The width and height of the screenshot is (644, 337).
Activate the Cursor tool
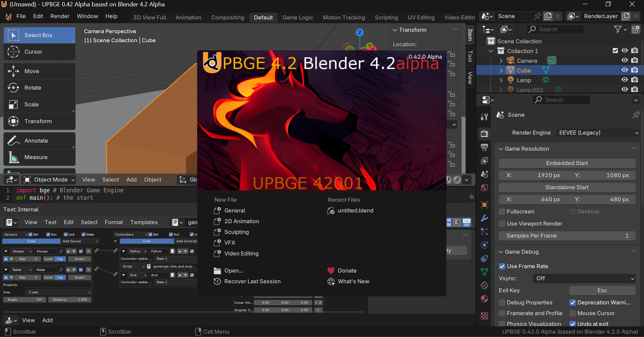pyautogui.click(x=39, y=52)
